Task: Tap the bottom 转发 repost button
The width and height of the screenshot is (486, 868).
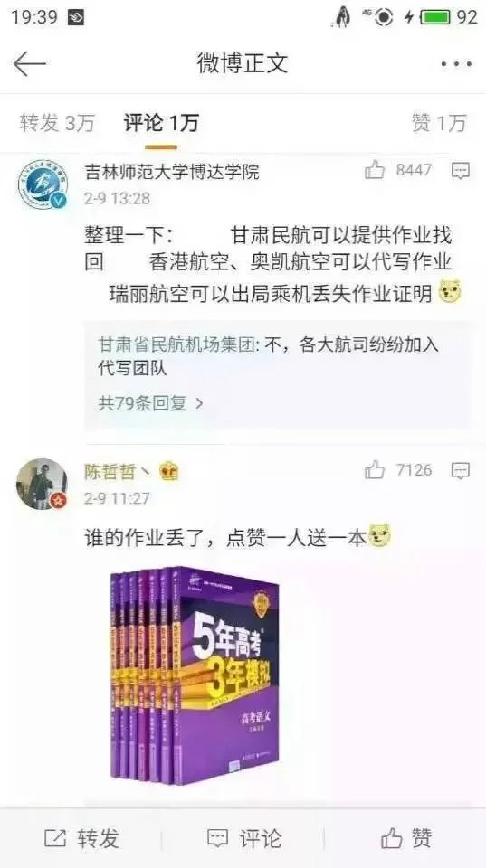Action: 81,838
